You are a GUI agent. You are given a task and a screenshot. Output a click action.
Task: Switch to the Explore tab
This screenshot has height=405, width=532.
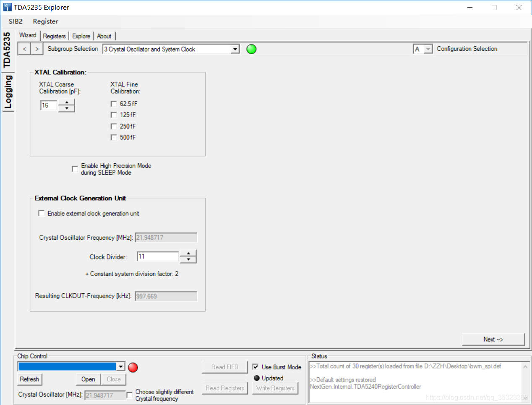coord(81,36)
